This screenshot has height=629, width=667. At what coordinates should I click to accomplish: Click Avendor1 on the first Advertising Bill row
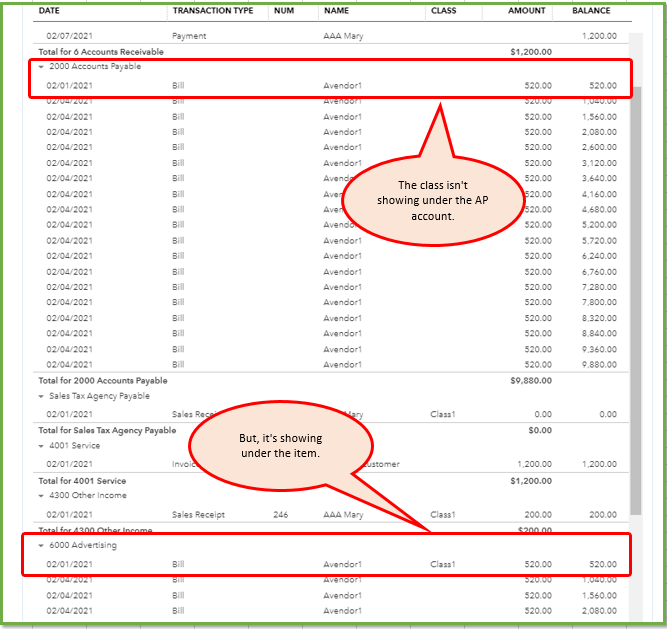pos(342,564)
